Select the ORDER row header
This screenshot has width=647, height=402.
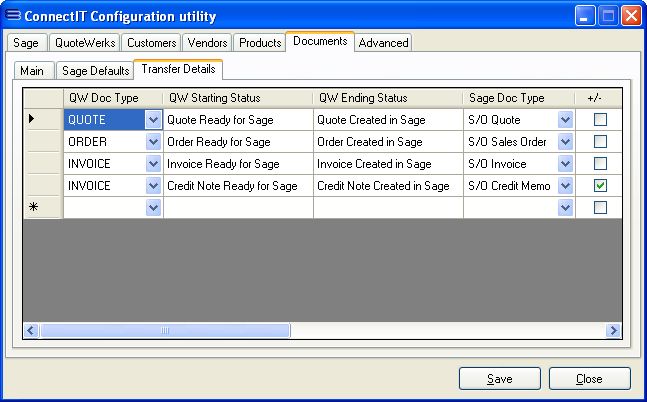[43, 142]
